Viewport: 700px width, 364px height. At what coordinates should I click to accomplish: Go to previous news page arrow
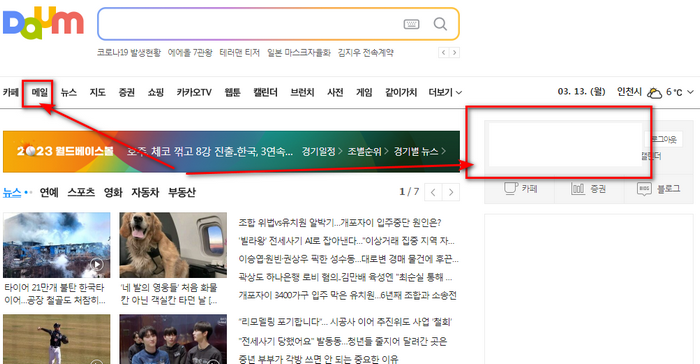pyautogui.click(x=433, y=192)
